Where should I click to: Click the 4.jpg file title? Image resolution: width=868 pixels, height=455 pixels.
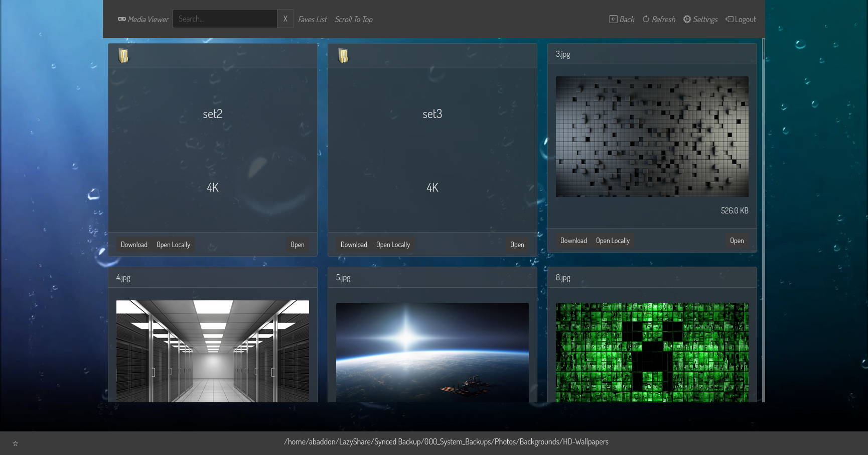(123, 278)
